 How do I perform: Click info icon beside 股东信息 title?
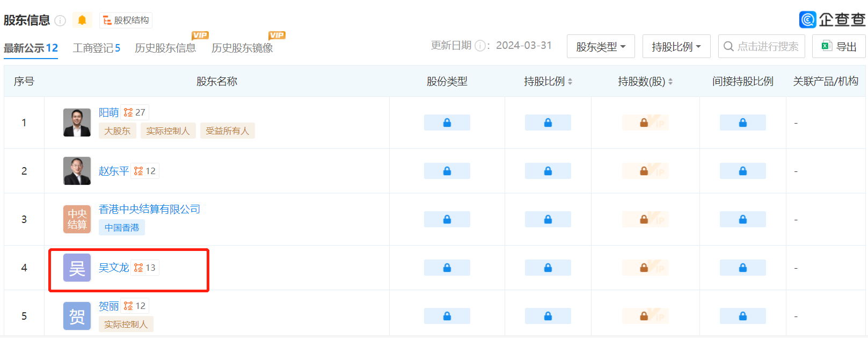(60, 21)
